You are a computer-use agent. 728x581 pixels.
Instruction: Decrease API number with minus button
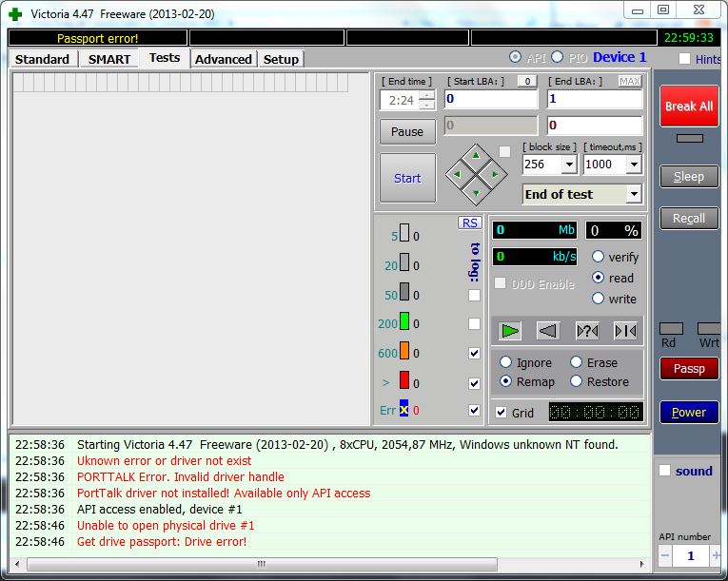(665, 555)
